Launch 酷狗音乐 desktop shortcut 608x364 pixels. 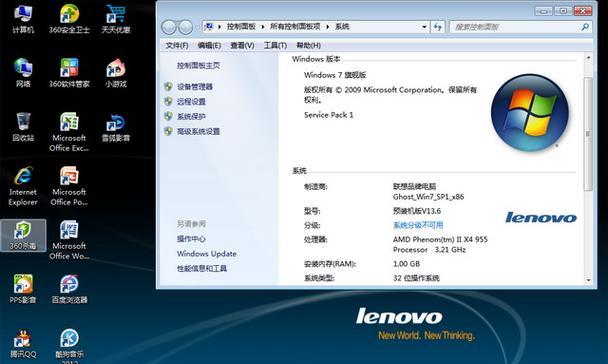[69, 346]
